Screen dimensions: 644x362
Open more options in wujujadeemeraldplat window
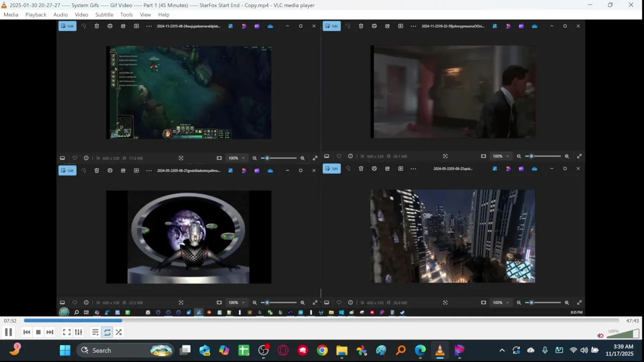point(149,26)
